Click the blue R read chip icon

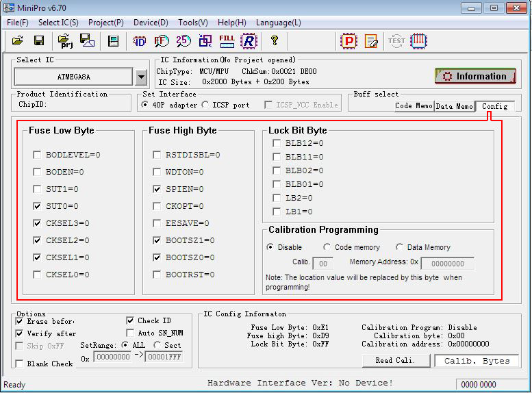[x=249, y=41]
